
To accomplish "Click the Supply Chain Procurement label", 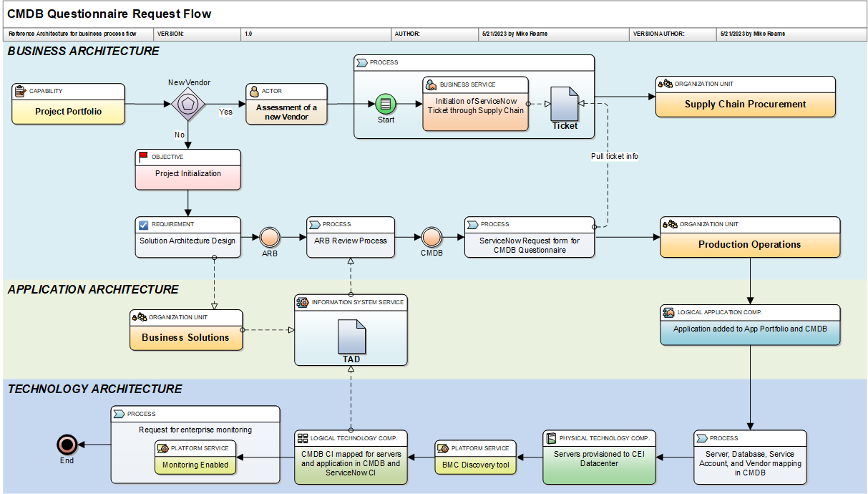I will click(746, 105).
